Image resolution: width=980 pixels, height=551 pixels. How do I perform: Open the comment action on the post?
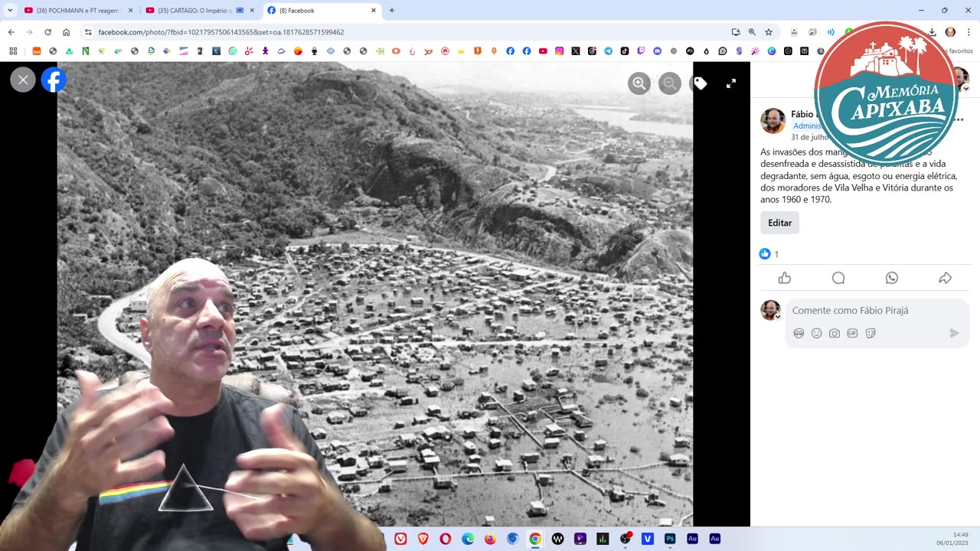pyautogui.click(x=838, y=278)
